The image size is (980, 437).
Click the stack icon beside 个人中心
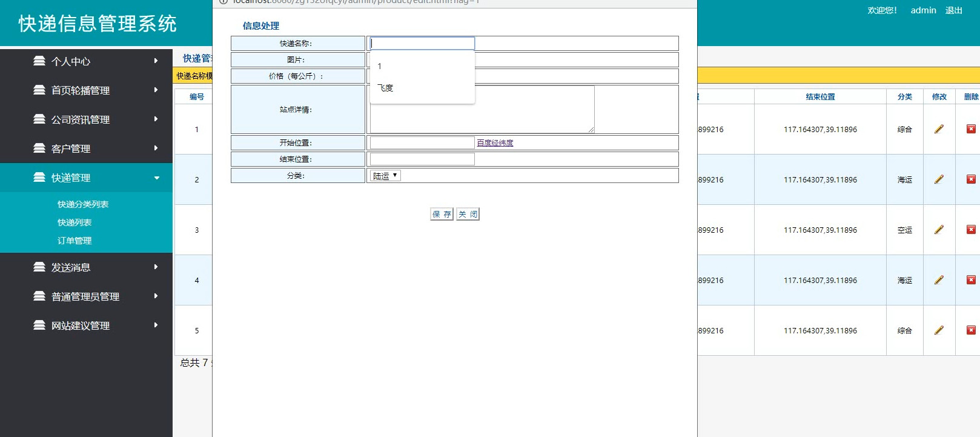pyautogui.click(x=39, y=61)
